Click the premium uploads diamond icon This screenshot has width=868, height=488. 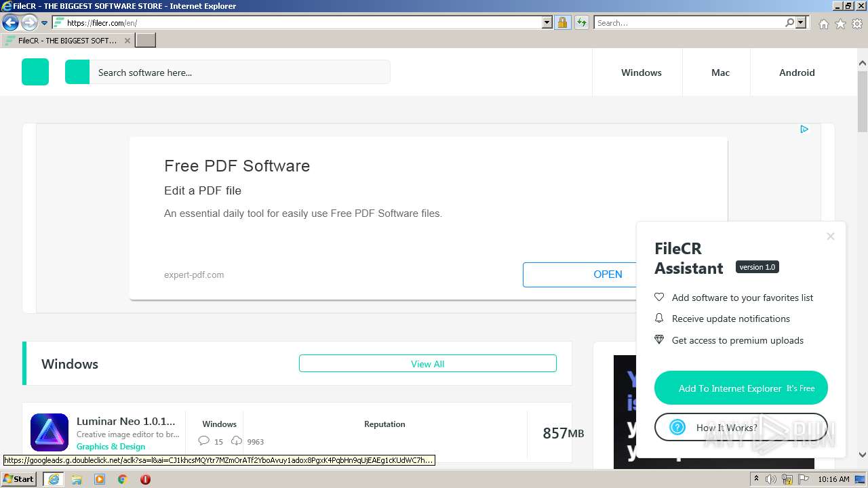click(659, 340)
